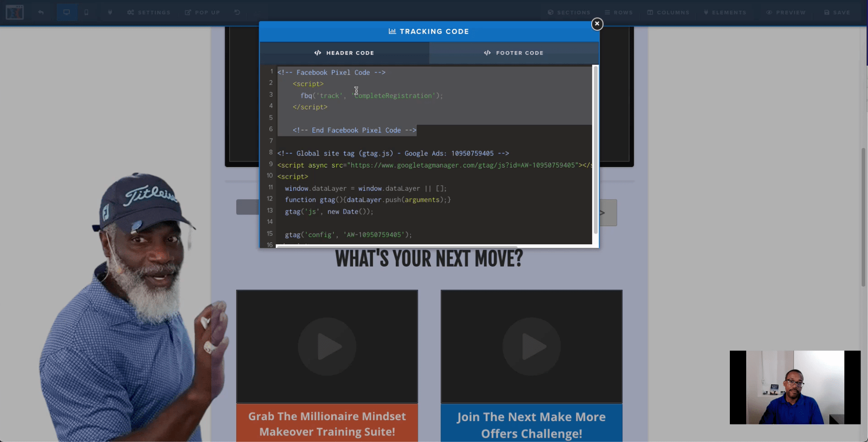Select the Header Code tab
868x442 pixels.
pyautogui.click(x=344, y=53)
